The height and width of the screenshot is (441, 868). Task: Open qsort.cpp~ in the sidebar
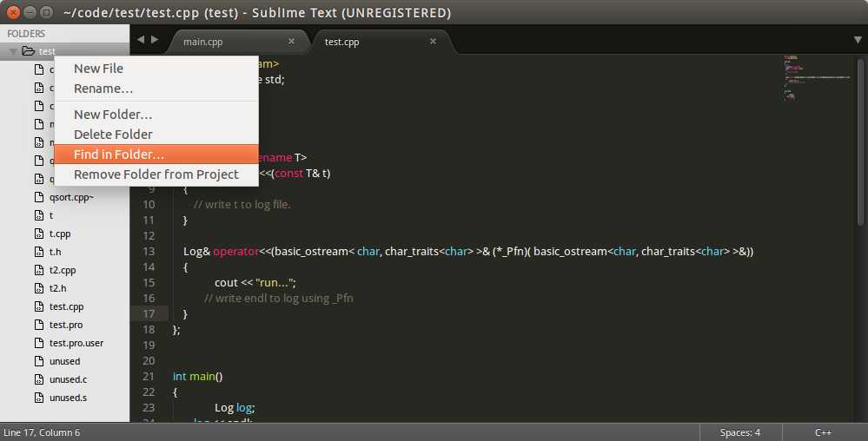pos(71,197)
